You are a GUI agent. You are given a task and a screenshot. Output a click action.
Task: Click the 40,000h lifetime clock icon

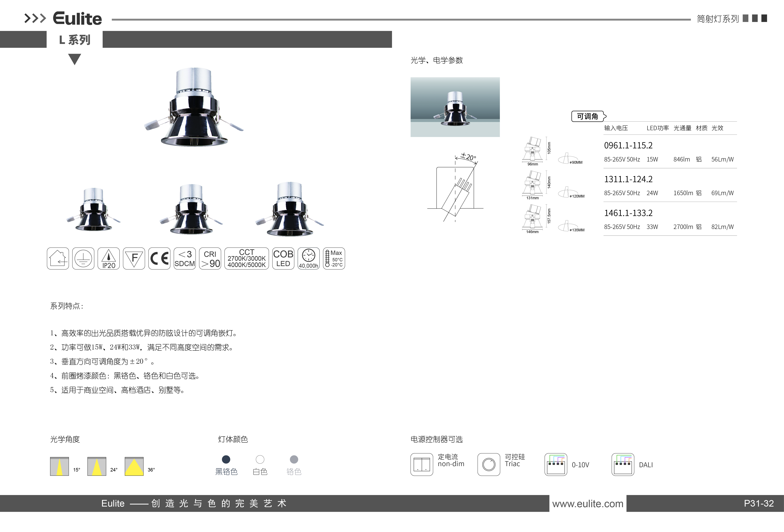click(x=308, y=258)
